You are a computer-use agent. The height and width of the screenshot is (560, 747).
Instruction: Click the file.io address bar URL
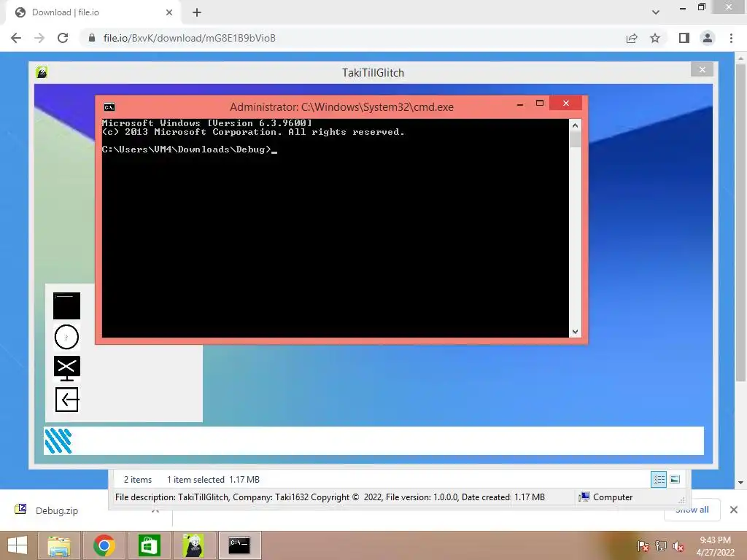[189, 38]
